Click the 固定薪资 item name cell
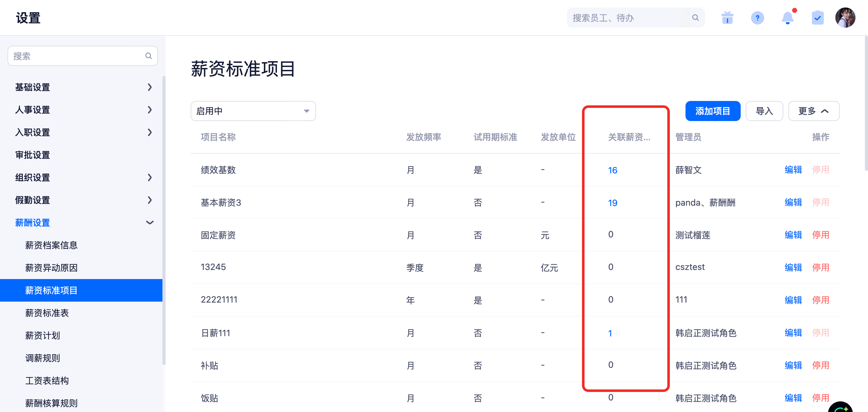The height and width of the screenshot is (412, 868). (218, 235)
